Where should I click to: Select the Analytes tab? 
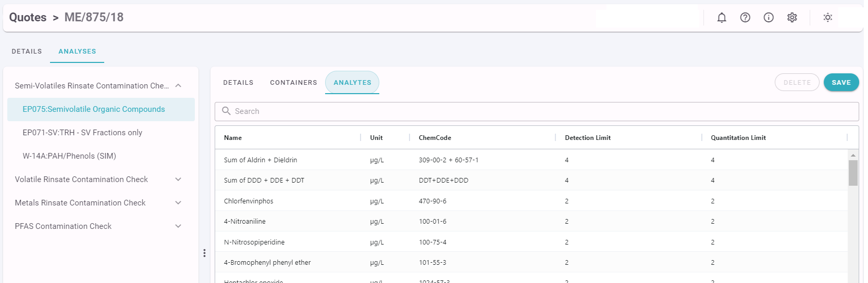(x=352, y=83)
